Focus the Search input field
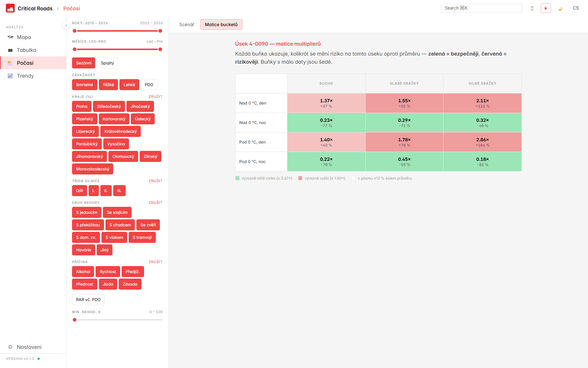588x368 pixels. coord(481,8)
